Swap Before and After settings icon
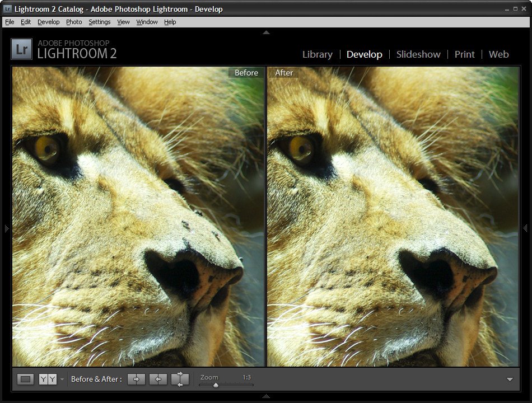Image resolution: width=532 pixels, height=403 pixels. tap(180, 379)
